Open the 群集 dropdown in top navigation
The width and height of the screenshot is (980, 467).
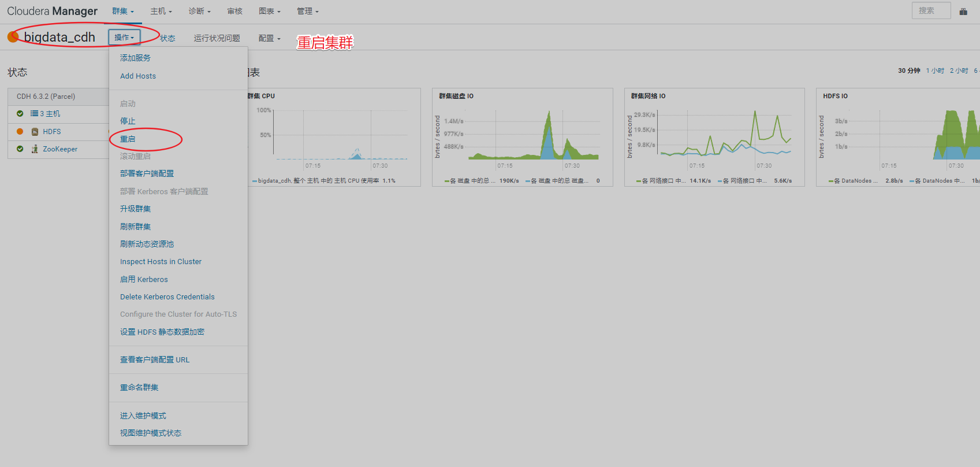(x=123, y=11)
